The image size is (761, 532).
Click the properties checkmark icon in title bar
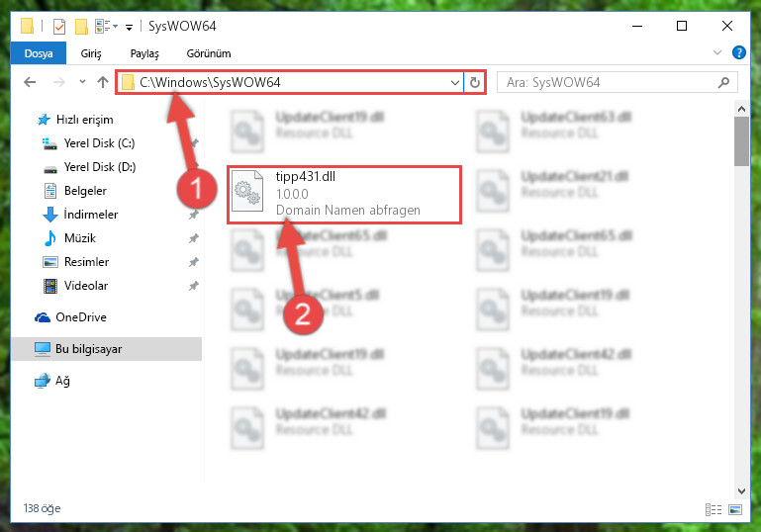point(59,26)
